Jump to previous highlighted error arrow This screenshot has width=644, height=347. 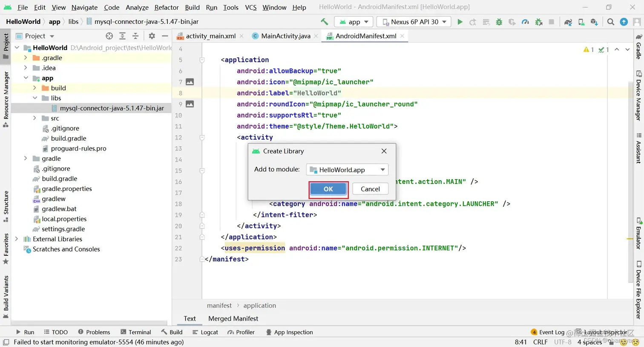pos(617,50)
